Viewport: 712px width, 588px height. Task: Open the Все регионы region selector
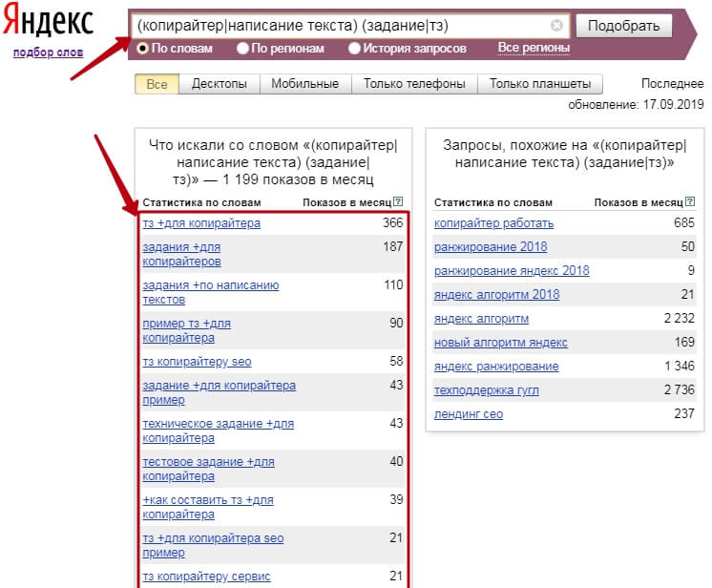tap(534, 48)
